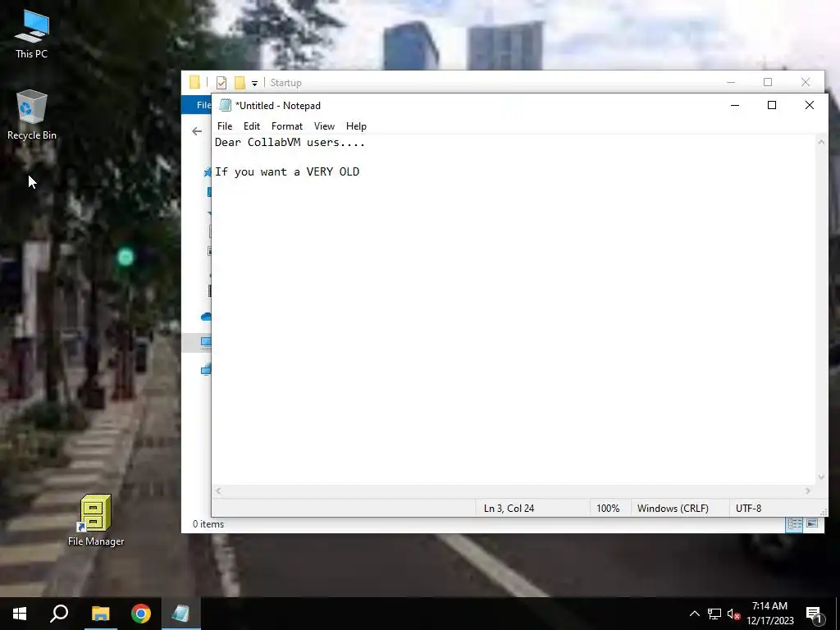Switch Explorer to Details view
Viewport: 840px width, 630px height.
794,524
